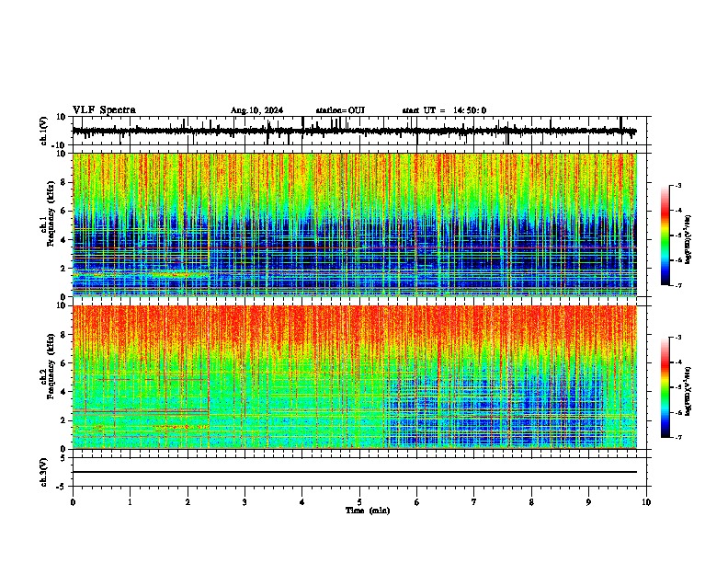
Task: Click the ch.2 'Frequency (kHz)' axis label
Action: 51,366
